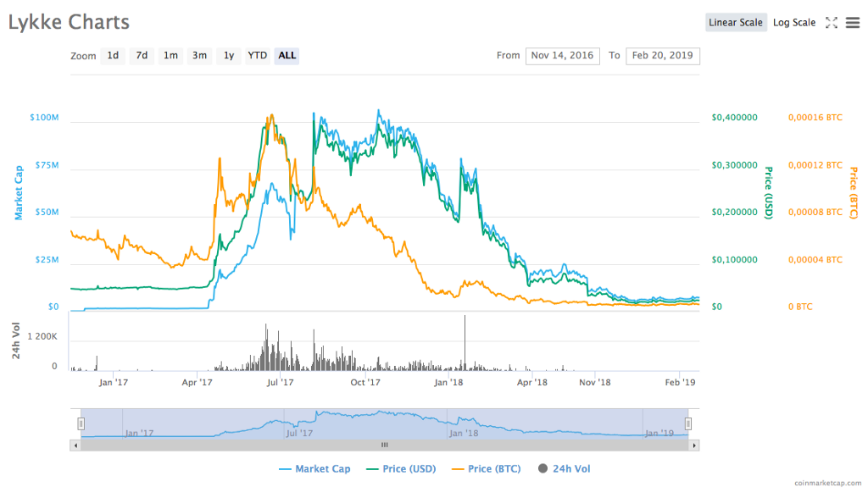Viewport: 868px width, 498px height.
Task: Set zoom range to 1m
Action: tap(170, 55)
